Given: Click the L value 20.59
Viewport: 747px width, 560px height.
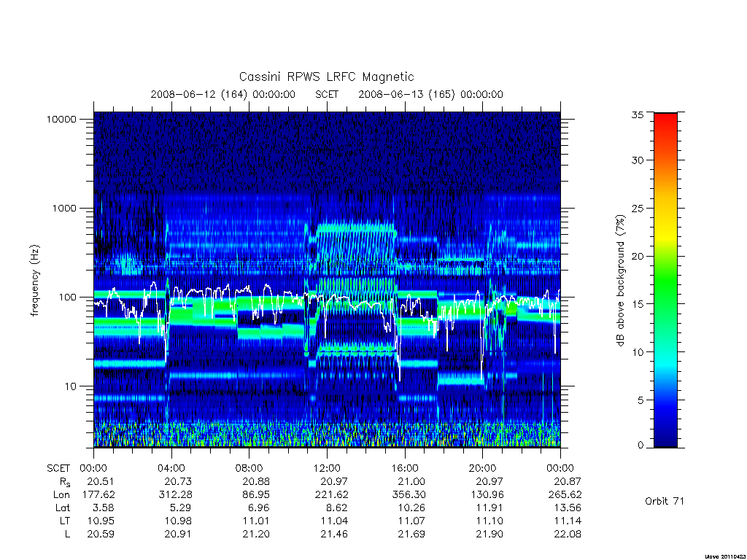Looking at the screenshot, I should click(x=101, y=534).
